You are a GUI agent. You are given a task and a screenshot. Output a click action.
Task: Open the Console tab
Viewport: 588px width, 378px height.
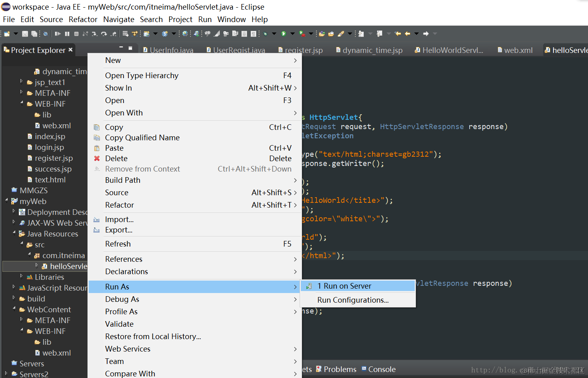378,369
